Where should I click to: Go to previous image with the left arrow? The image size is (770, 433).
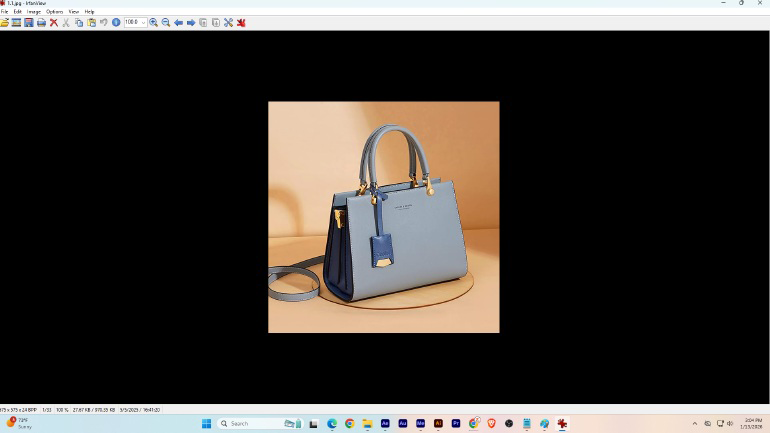(x=179, y=22)
